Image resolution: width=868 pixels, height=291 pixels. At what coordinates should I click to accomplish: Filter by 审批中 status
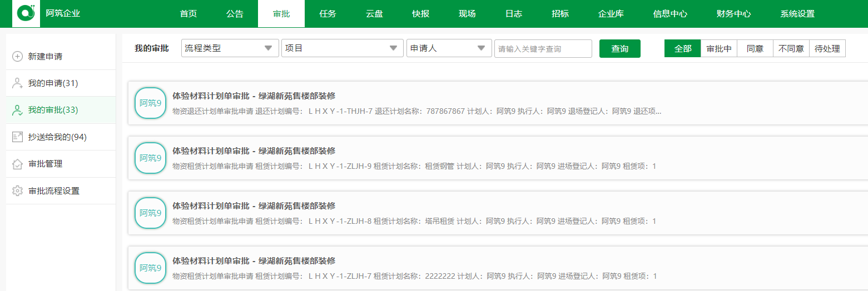pyautogui.click(x=719, y=48)
